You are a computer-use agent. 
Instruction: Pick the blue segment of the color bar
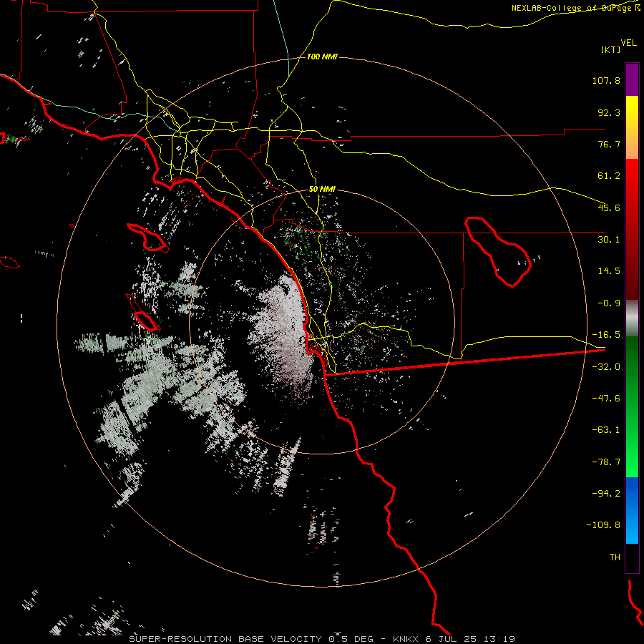tap(632, 510)
